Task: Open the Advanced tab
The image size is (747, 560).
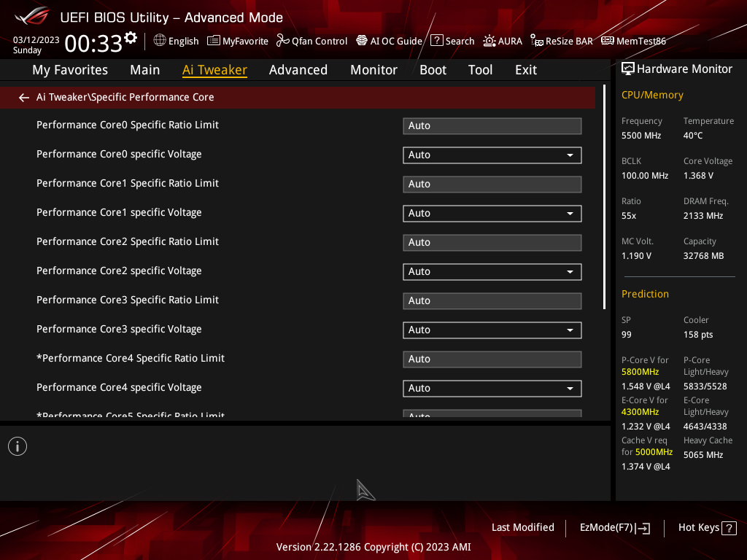Action: tap(298, 70)
